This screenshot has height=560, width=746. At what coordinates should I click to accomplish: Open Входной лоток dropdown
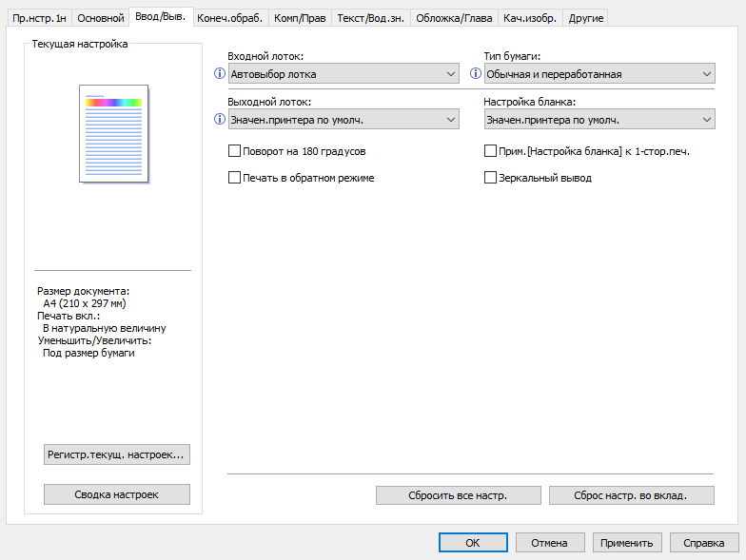344,74
